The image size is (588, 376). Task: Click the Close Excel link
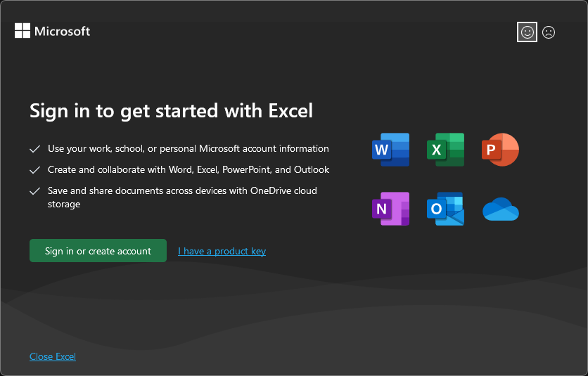click(x=53, y=356)
